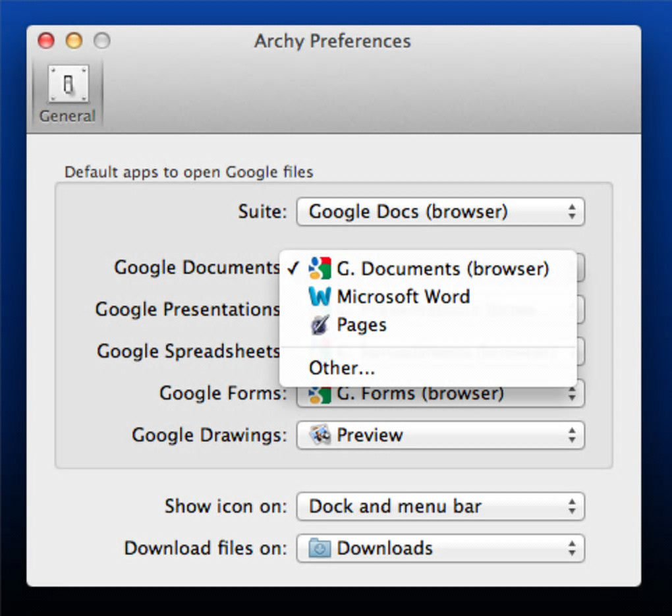Click the Google icon beside G. Documents
The image size is (672, 616).
coord(320,269)
